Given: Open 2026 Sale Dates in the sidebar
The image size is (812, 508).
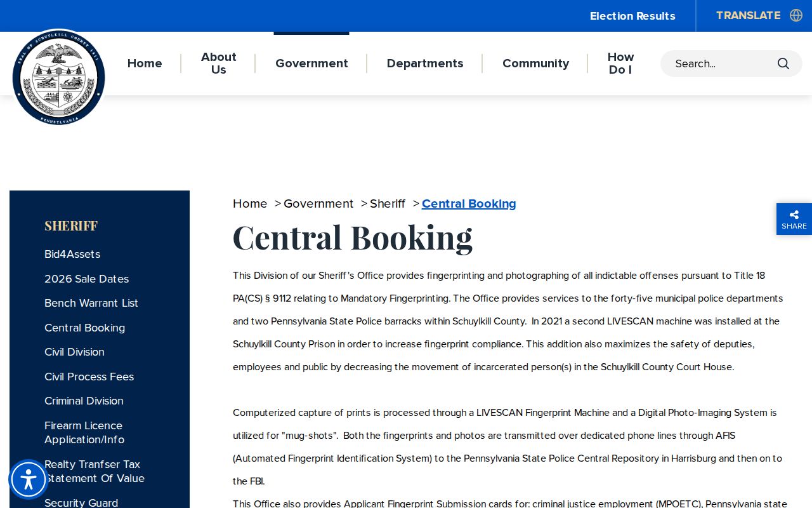Looking at the screenshot, I should (86, 279).
